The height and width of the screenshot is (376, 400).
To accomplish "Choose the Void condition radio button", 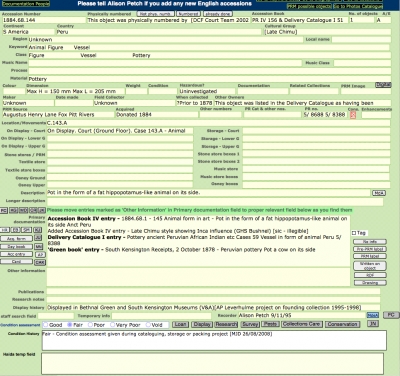I will click(x=148, y=325).
